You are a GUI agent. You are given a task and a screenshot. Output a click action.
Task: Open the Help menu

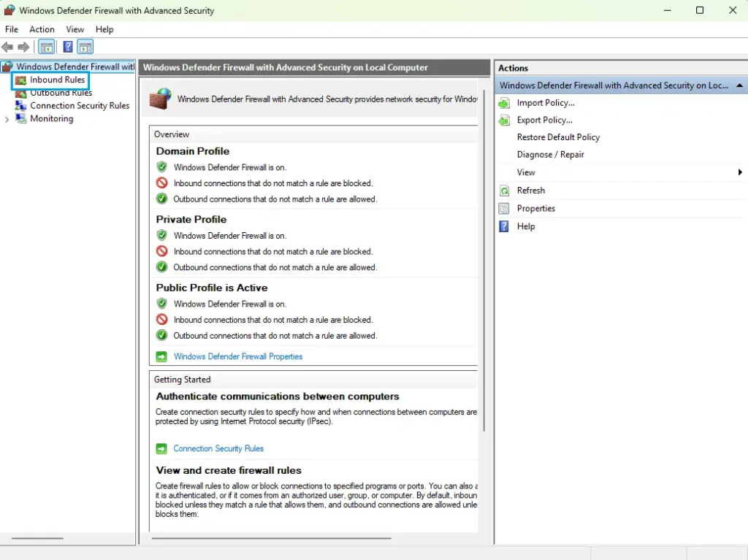(104, 29)
